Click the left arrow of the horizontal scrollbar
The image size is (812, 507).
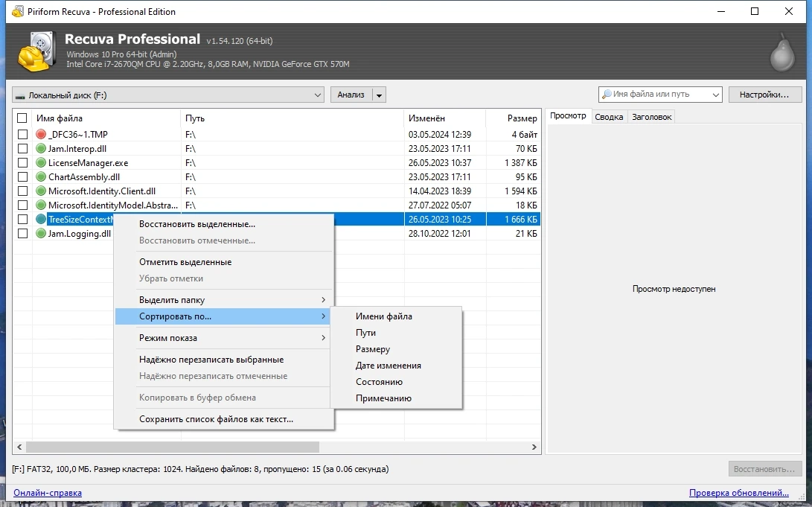click(x=19, y=447)
